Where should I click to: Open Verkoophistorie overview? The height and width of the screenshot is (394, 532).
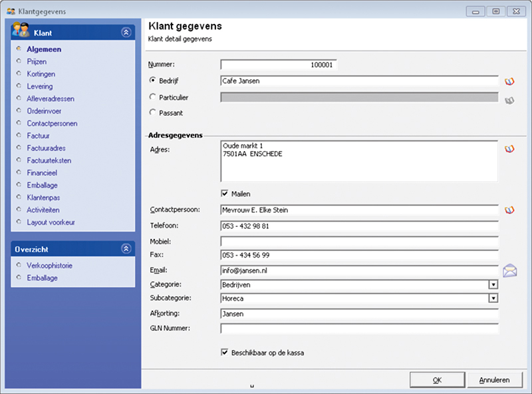(x=49, y=266)
